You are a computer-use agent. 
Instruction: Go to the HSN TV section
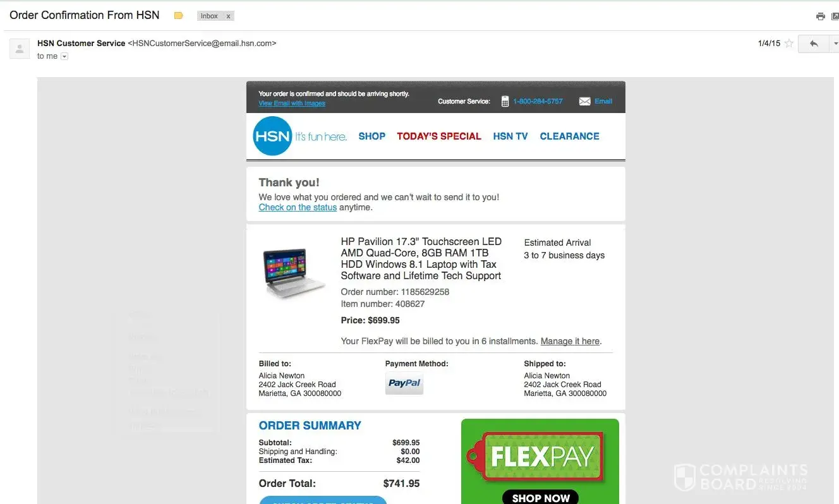pos(510,136)
